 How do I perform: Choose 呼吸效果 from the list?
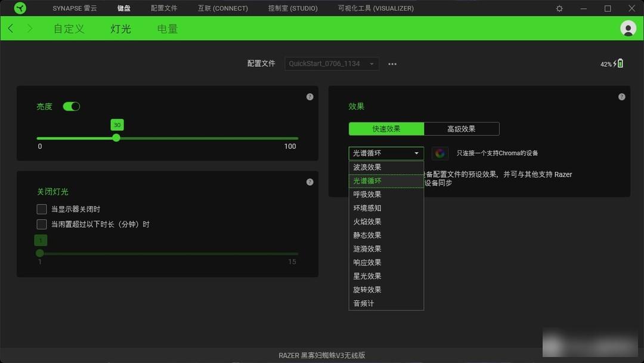click(x=386, y=195)
